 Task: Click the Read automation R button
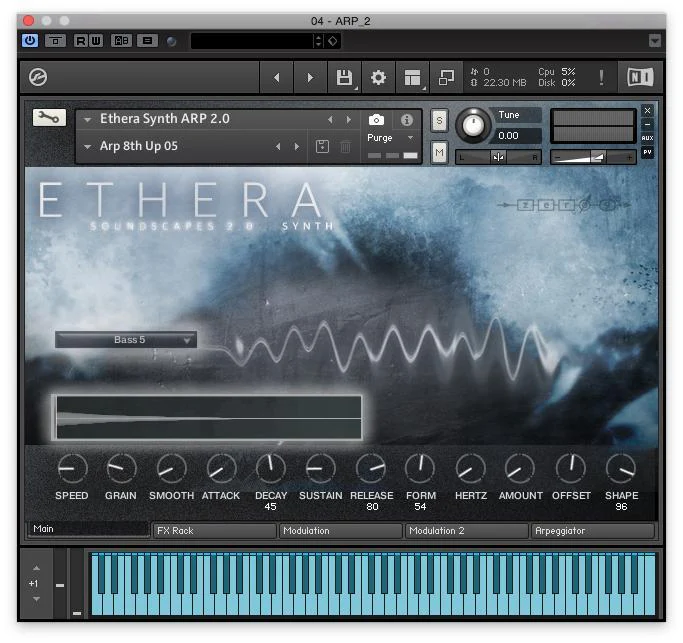80,41
